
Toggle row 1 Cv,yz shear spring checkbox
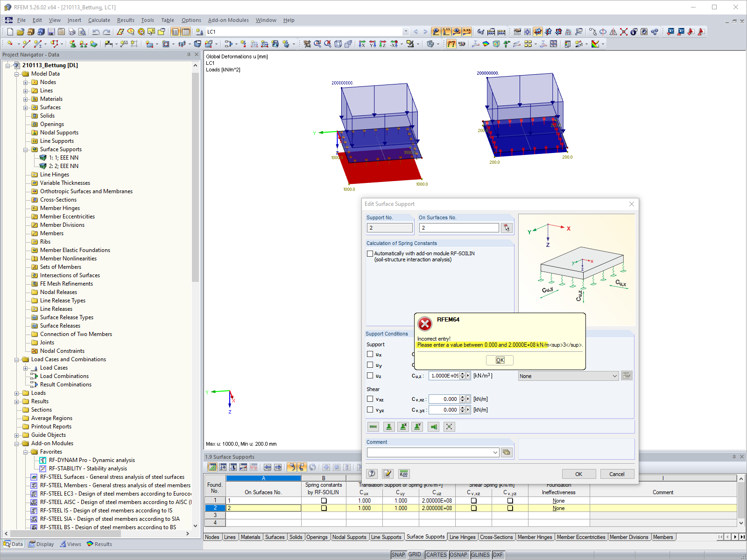coord(510,501)
